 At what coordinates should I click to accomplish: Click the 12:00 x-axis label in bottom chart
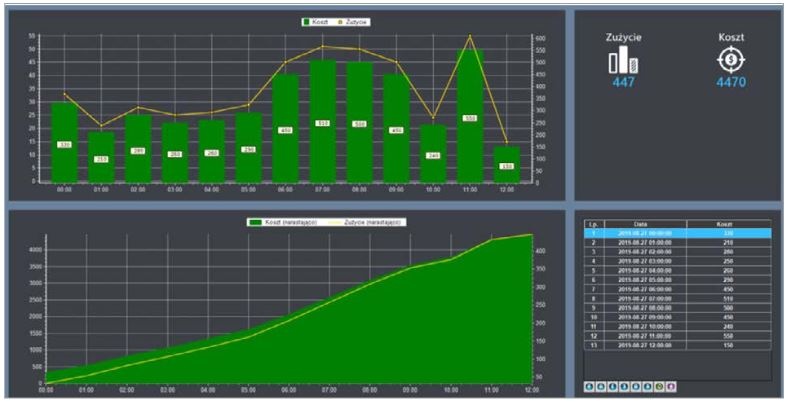pyautogui.click(x=532, y=390)
